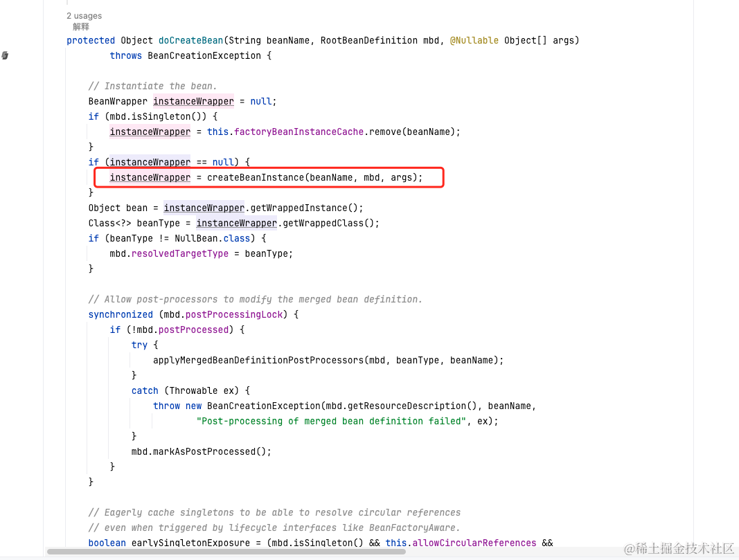This screenshot has height=560, width=739.
Task: Click 'BeanCreationException' in the throws clause
Action: coord(204,55)
